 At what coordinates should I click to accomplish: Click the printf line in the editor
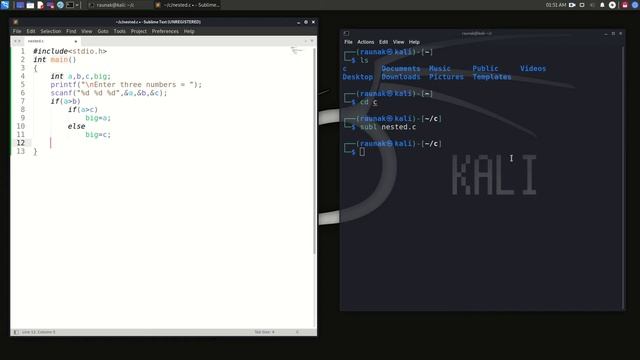click(126, 84)
